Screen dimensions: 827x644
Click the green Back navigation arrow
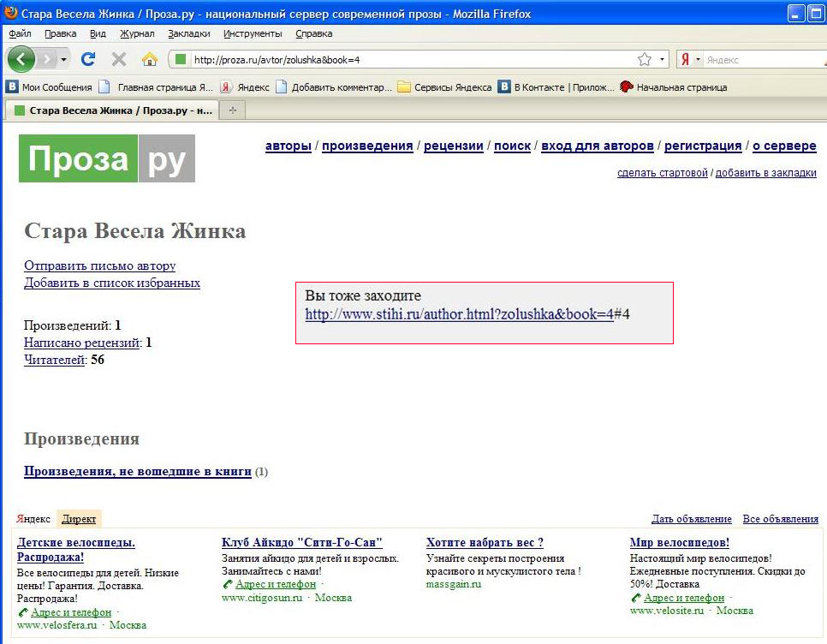click(x=21, y=59)
